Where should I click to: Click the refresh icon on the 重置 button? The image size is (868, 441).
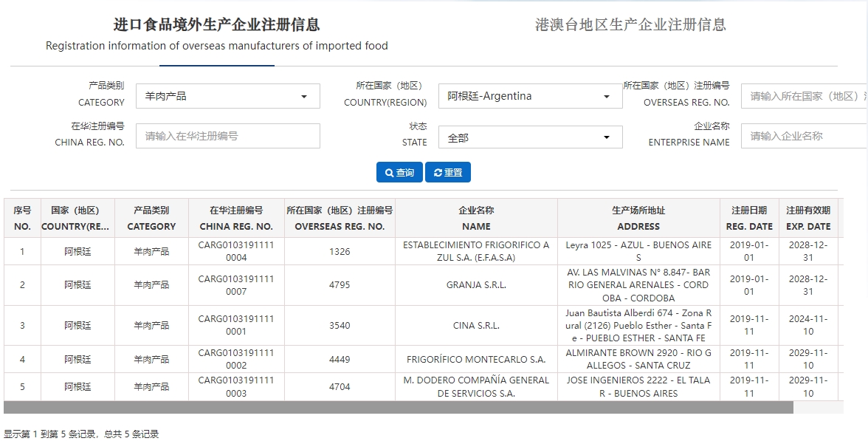438,172
